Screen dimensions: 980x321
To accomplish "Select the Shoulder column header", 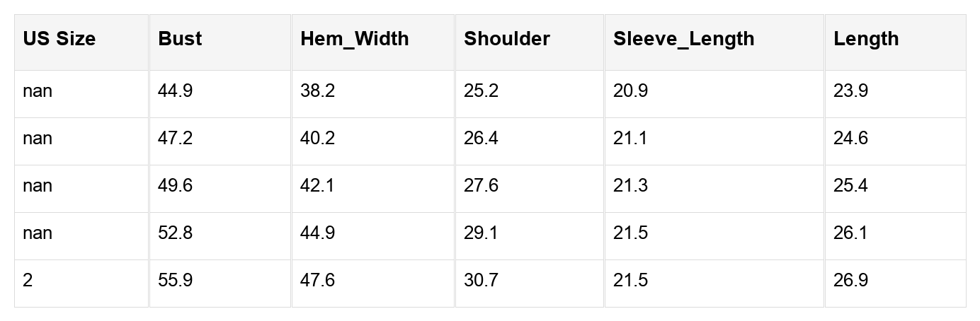I will pos(506,39).
